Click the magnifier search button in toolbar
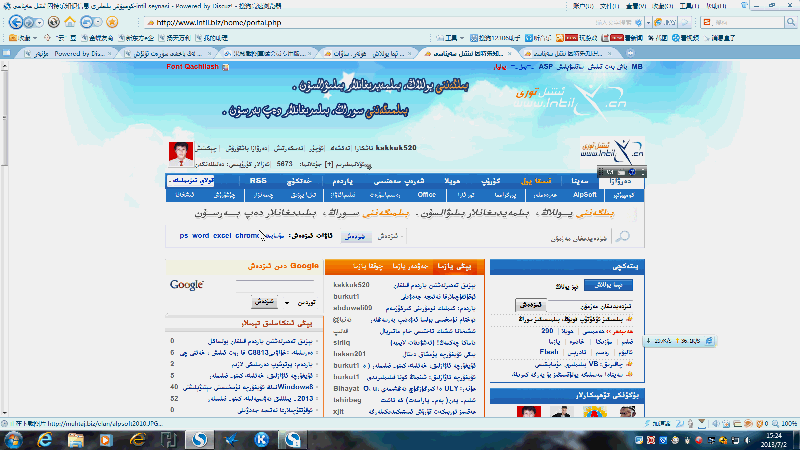The width and height of the screenshot is (800, 450). (791, 22)
